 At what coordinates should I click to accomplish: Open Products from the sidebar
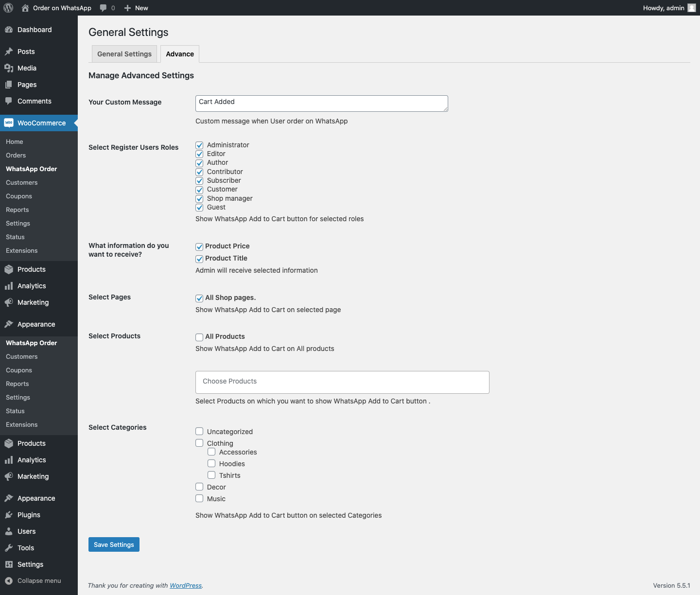pos(31,269)
